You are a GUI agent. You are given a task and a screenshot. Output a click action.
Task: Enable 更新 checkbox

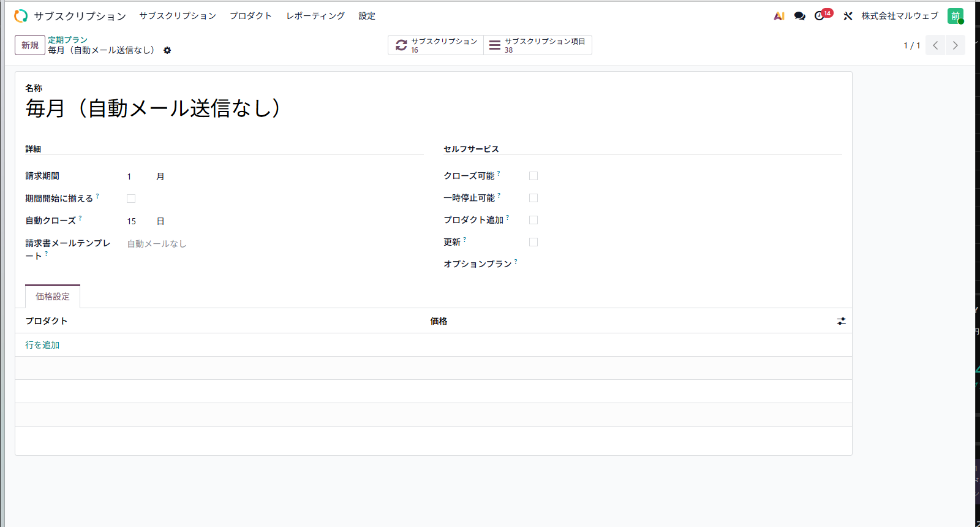533,242
